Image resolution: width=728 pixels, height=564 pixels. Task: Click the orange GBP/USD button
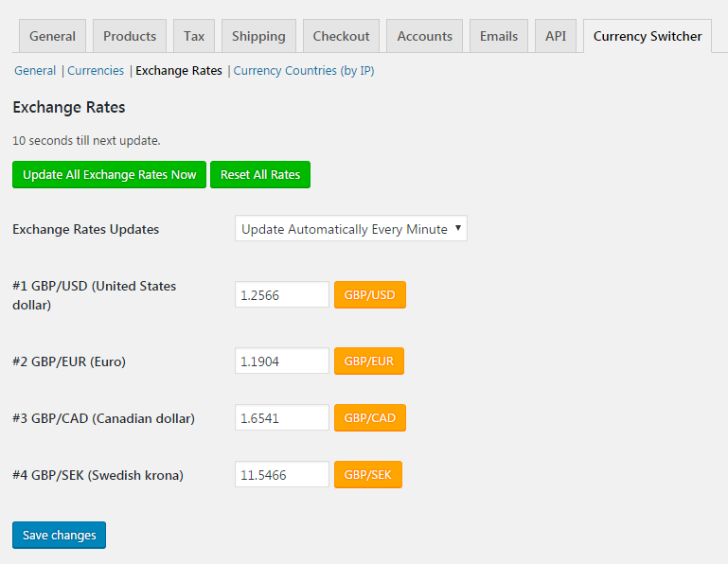click(370, 294)
